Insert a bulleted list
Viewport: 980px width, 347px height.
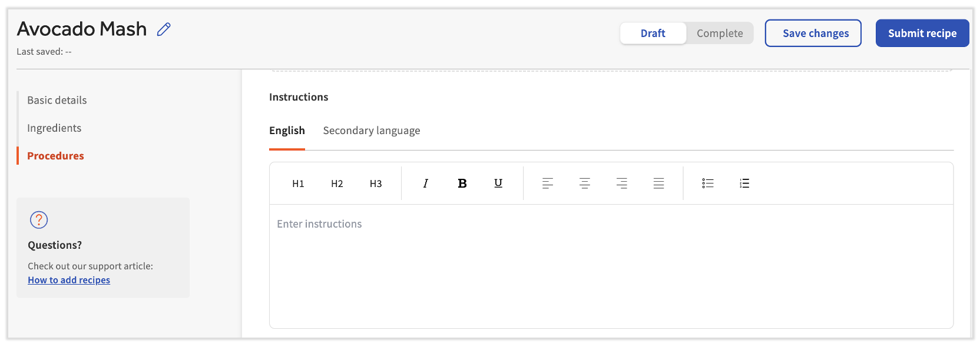pos(707,183)
